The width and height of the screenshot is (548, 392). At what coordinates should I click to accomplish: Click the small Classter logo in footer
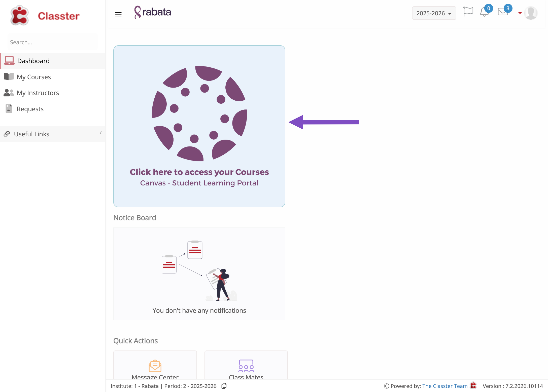pyautogui.click(x=473, y=385)
